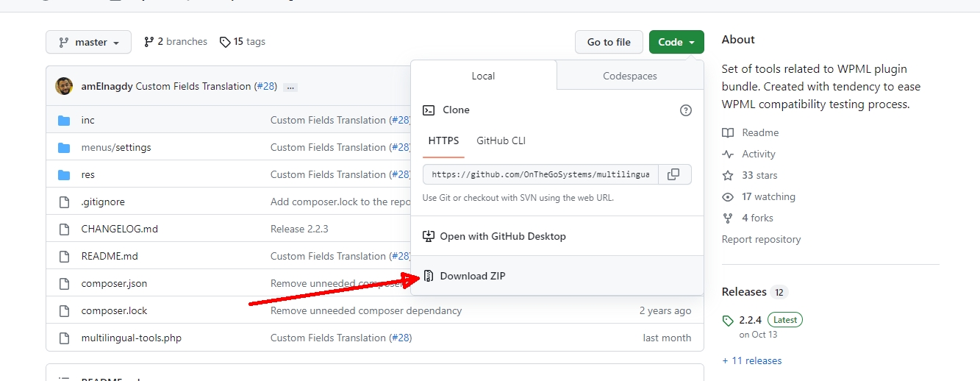Click the book icon beside Readme
Image resolution: width=980 pixels, height=381 pixels.
728,133
